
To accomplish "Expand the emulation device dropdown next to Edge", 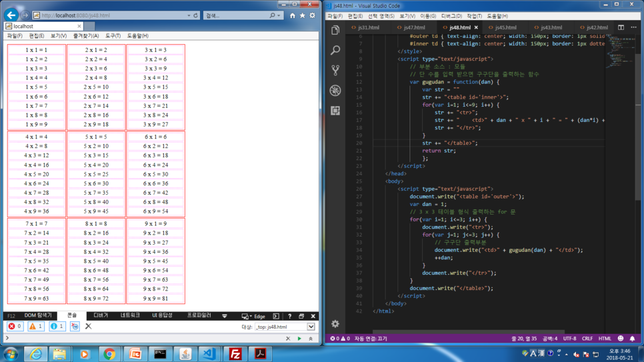I will pyautogui.click(x=247, y=316).
